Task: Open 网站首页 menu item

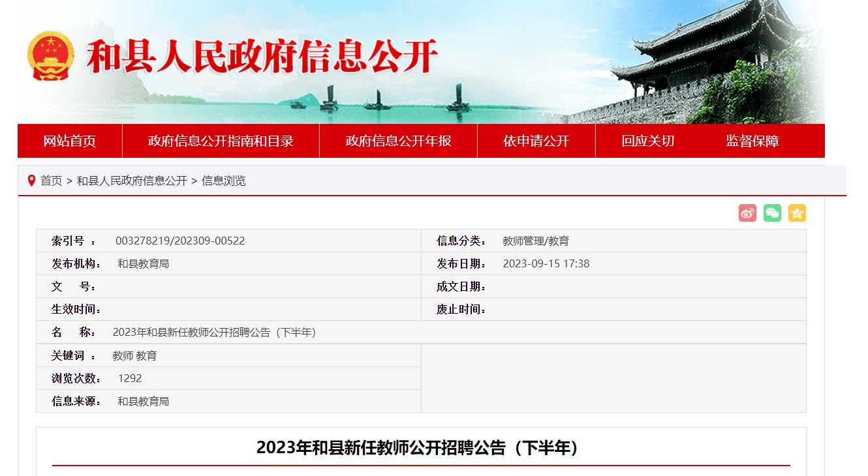Action: 70,141
